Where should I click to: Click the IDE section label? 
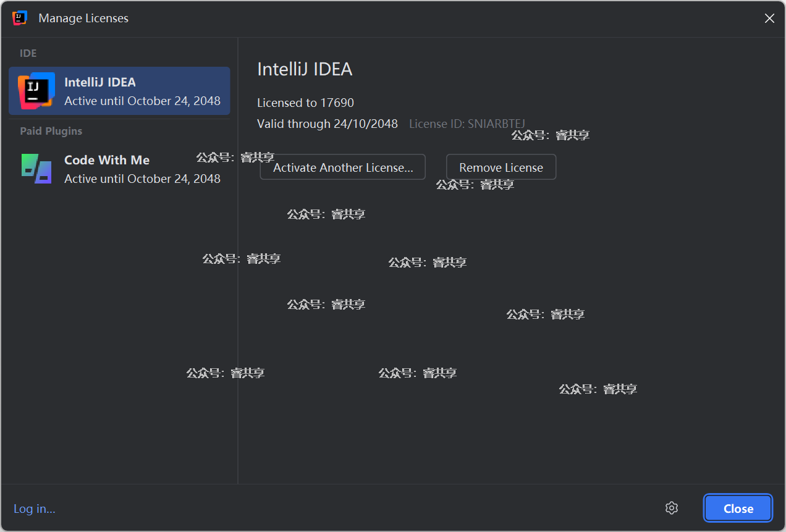click(28, 53)
